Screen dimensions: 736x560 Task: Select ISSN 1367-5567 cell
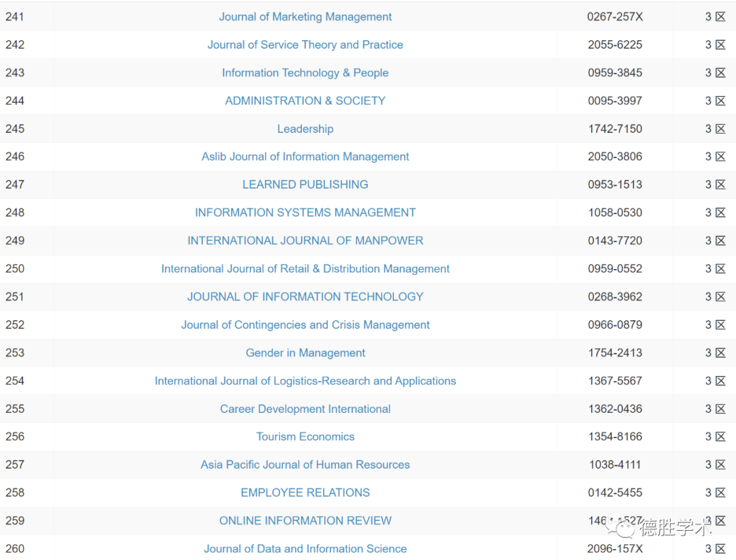615,381
